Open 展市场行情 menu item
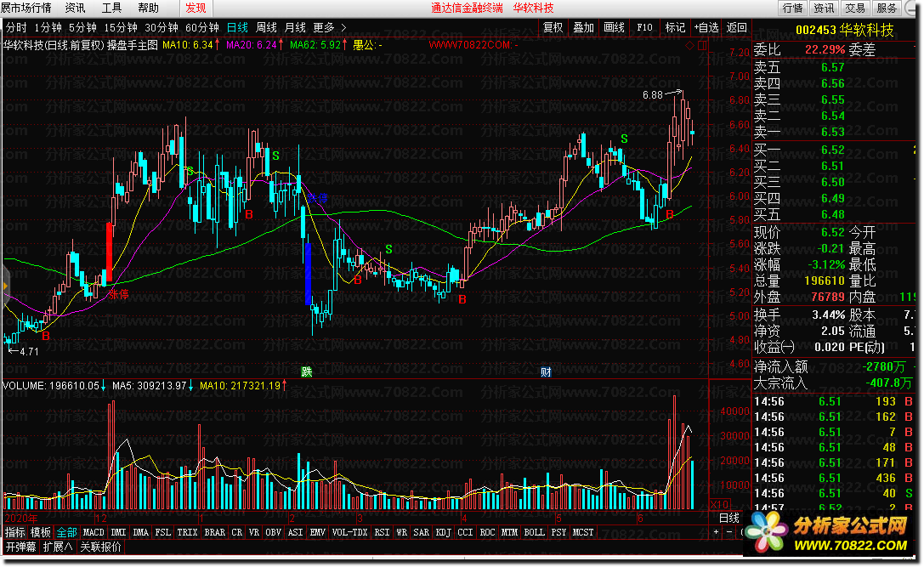 (x=26, y=9)
